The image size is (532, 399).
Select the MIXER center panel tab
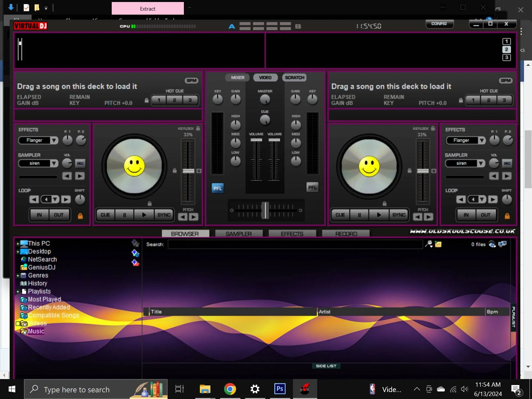pyautogui.click(x=238, y=77)
